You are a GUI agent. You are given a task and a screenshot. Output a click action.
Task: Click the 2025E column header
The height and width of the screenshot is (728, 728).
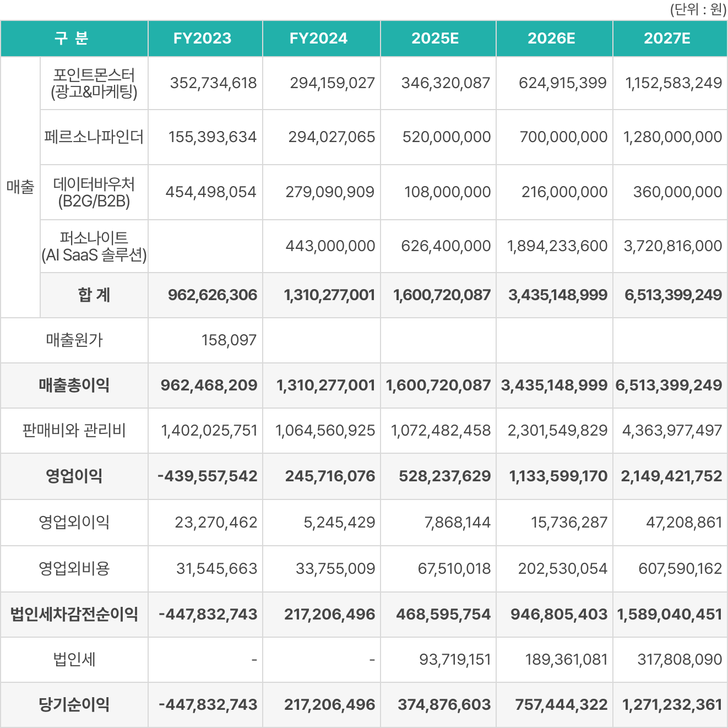[435, 39]
